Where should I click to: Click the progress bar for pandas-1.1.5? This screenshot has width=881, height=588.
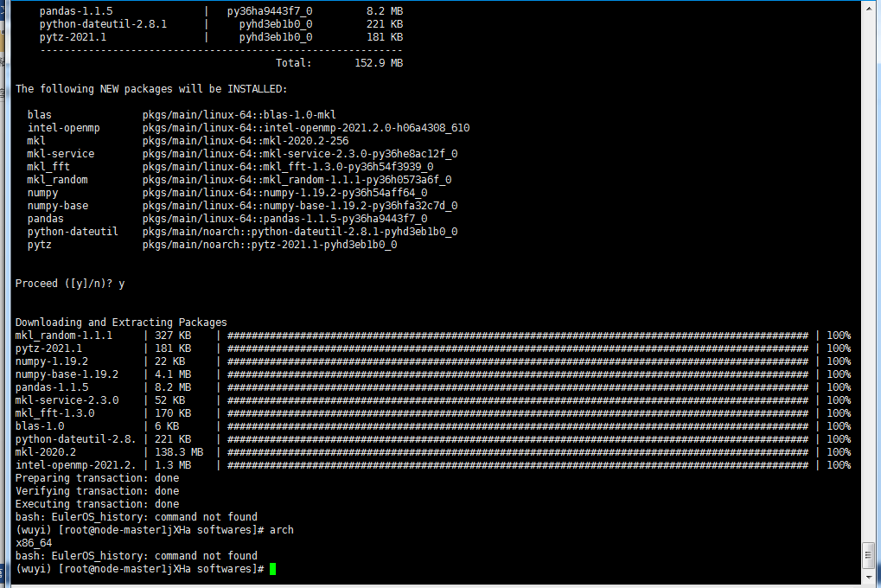518,387
